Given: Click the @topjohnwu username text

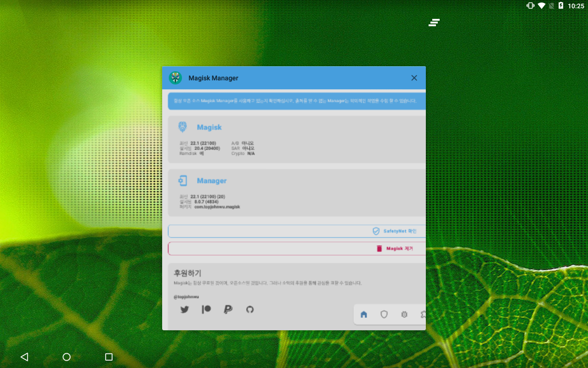Looking at the screenshot, I should [187, 297].
